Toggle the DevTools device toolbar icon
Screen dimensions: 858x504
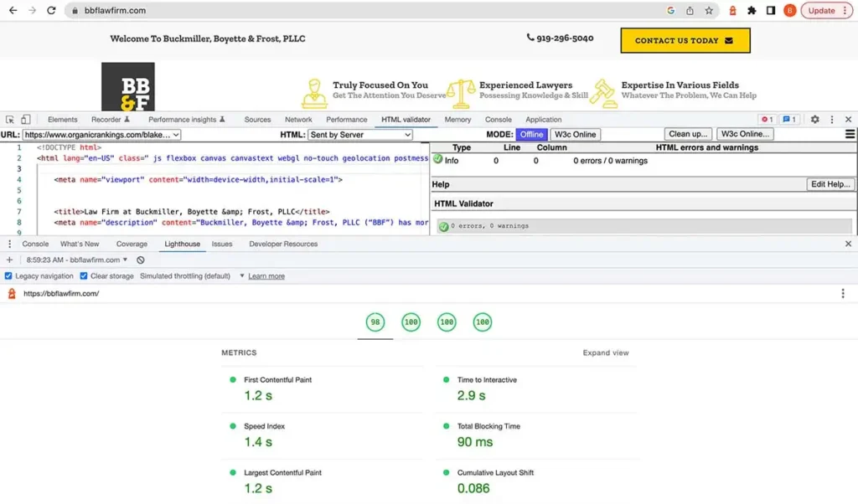tap(26, 120)
